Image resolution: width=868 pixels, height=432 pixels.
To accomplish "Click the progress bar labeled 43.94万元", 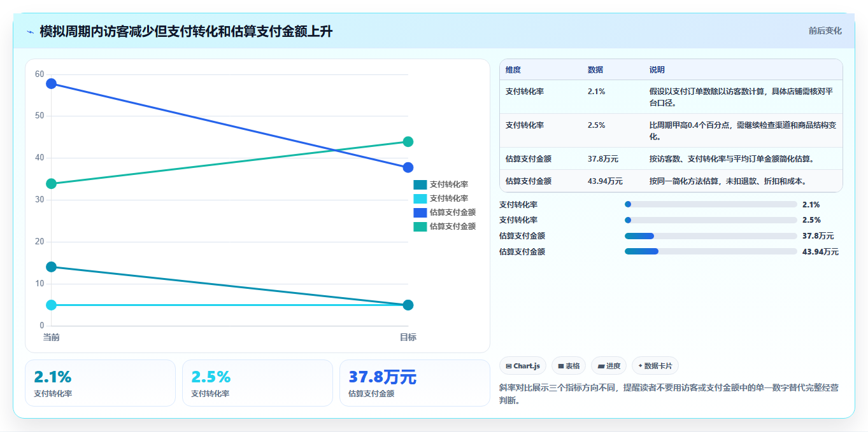I will [711, 252].
